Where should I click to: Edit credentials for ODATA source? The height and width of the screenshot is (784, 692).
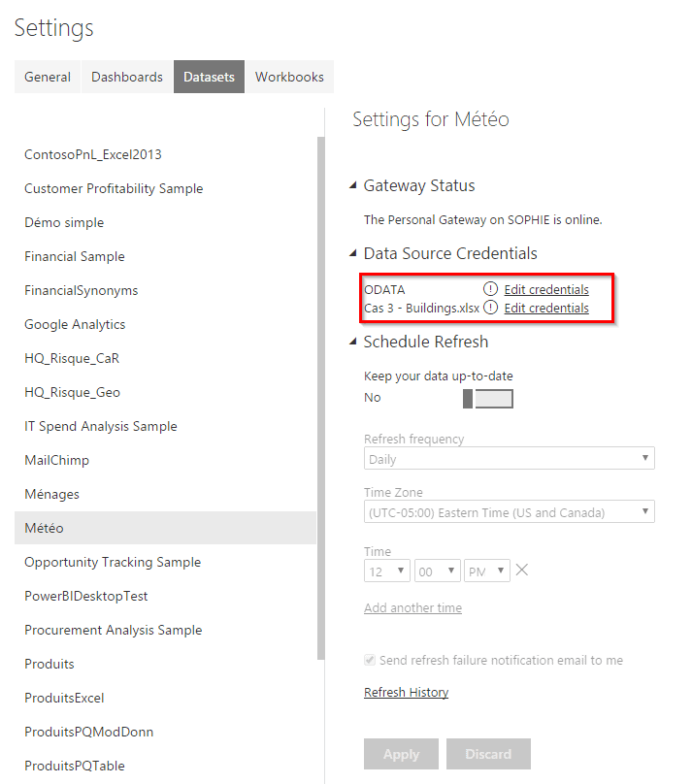click(x=546, y=289)
